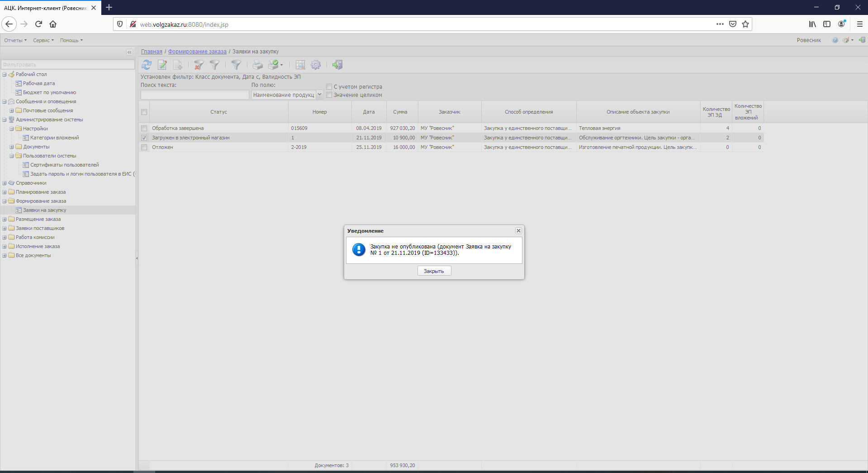The width and height of the screenshot is (868, 473).
Task: Click the blue help question mark icon
Action: [x=835, y=40]
